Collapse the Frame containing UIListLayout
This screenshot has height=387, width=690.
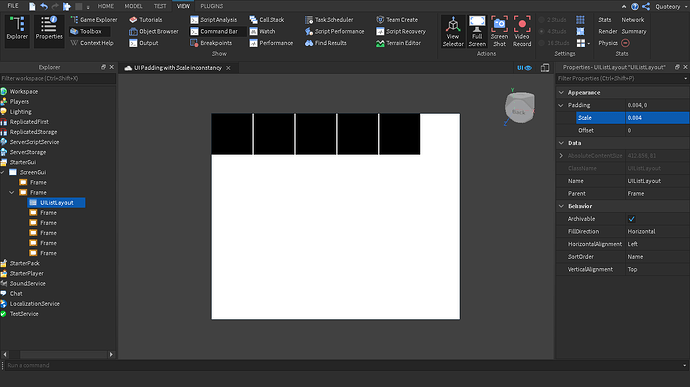coord(12,192)
